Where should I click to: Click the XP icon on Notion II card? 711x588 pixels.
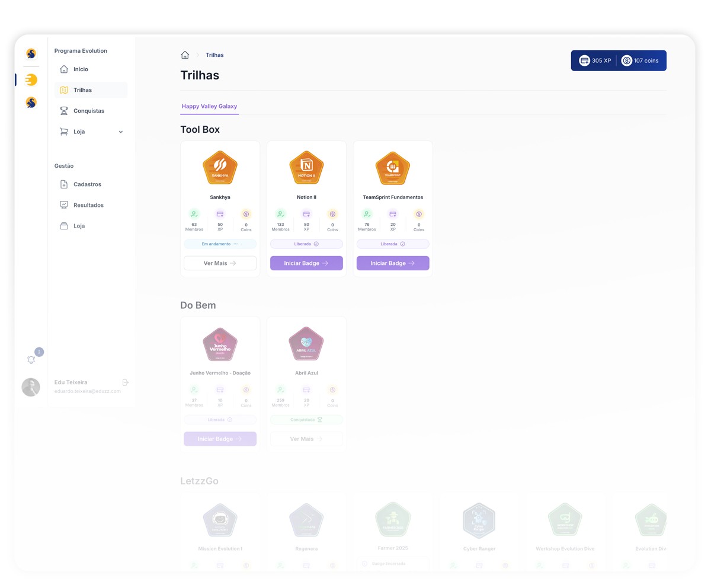(306, 214)
